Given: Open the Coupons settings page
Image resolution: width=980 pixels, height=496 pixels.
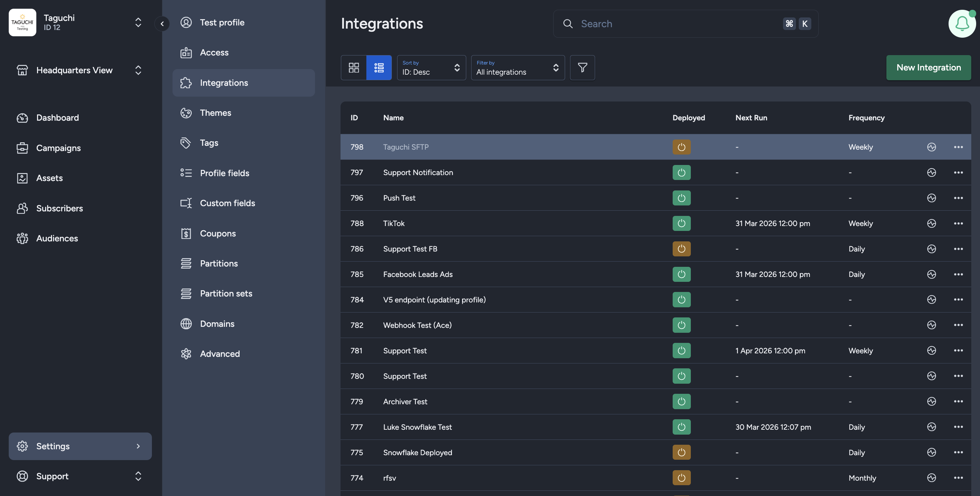Looking at the screenshot, I should (218, 233).
